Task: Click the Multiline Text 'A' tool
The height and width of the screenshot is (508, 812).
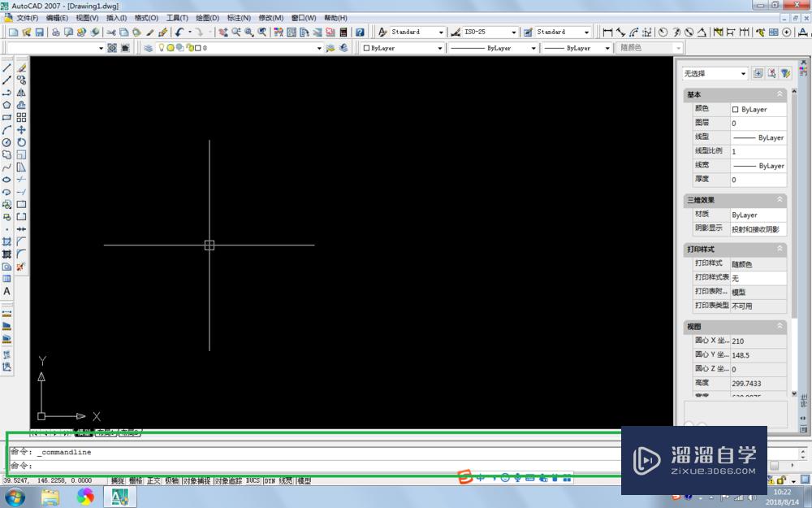Action: pos(6,291)
